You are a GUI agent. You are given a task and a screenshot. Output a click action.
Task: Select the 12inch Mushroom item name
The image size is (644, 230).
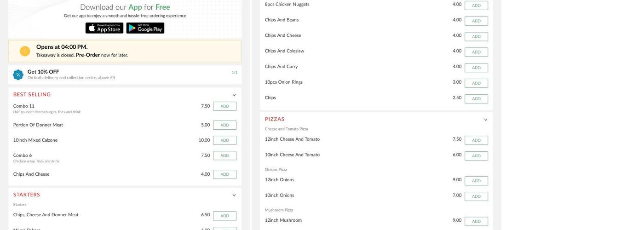[x=283, y=220]
